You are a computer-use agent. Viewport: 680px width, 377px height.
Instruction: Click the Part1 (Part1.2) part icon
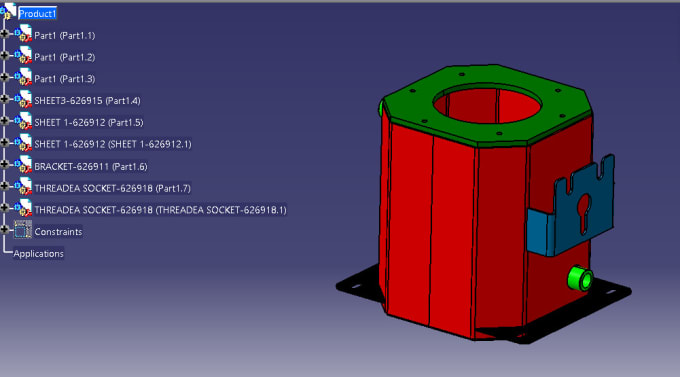23,56
